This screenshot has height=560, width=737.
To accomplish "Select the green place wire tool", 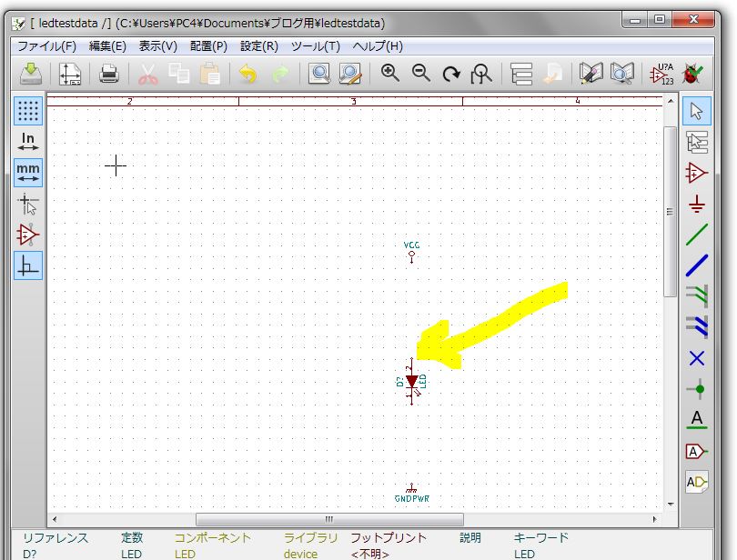I will point(697,235).
